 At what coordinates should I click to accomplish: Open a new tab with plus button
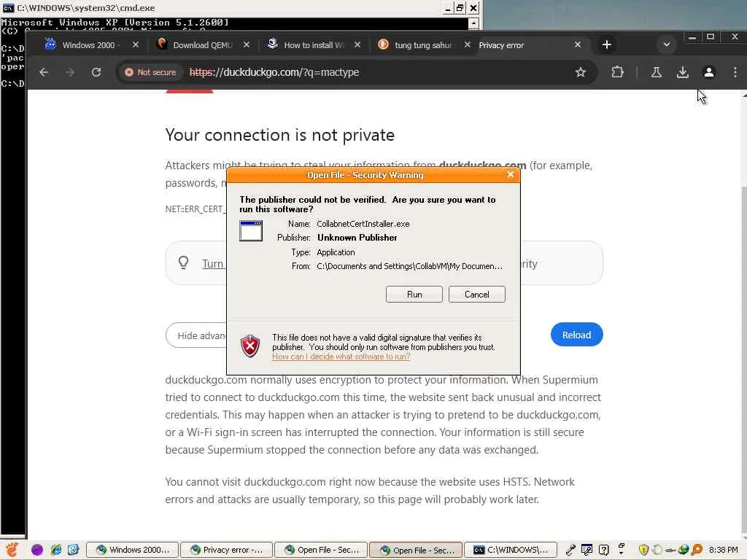tap(606, 44)
